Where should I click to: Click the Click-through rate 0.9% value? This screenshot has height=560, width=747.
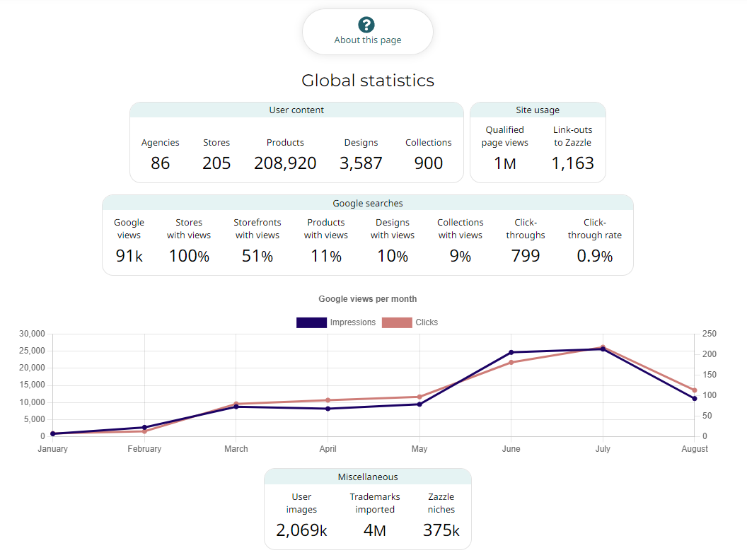[x=594, y=256]
